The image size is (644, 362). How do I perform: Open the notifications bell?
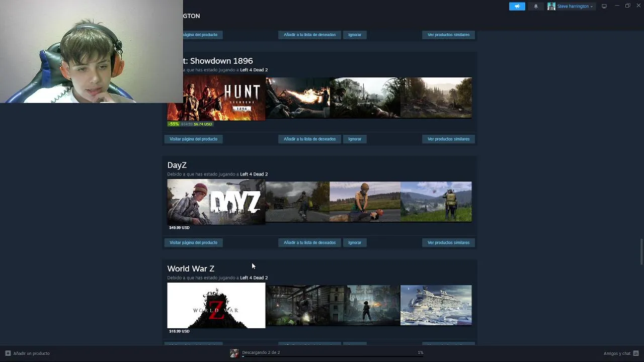[536, 6]
